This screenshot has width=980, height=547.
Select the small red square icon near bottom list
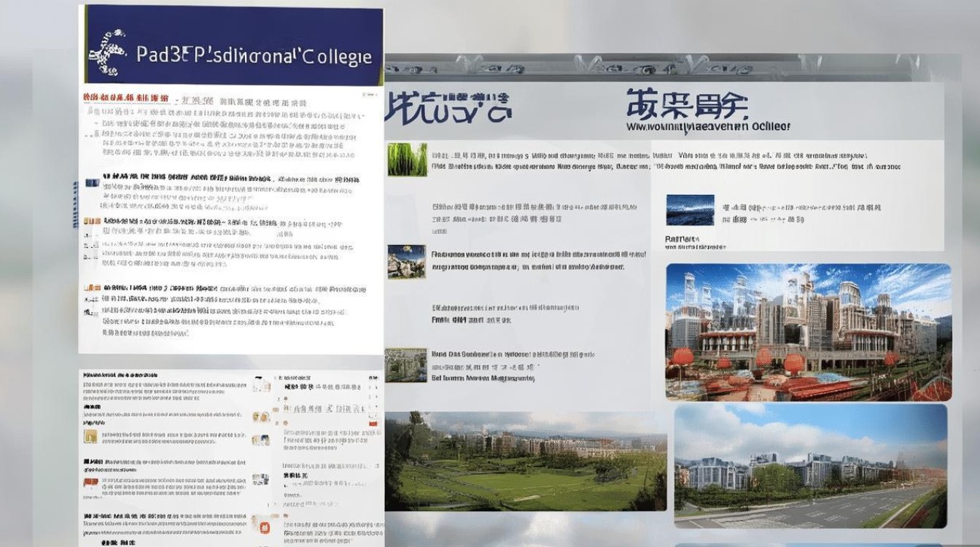(372, 423)
